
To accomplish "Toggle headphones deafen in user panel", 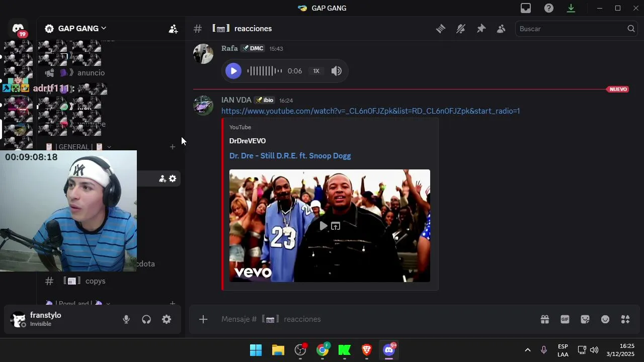I will point(146,319).
